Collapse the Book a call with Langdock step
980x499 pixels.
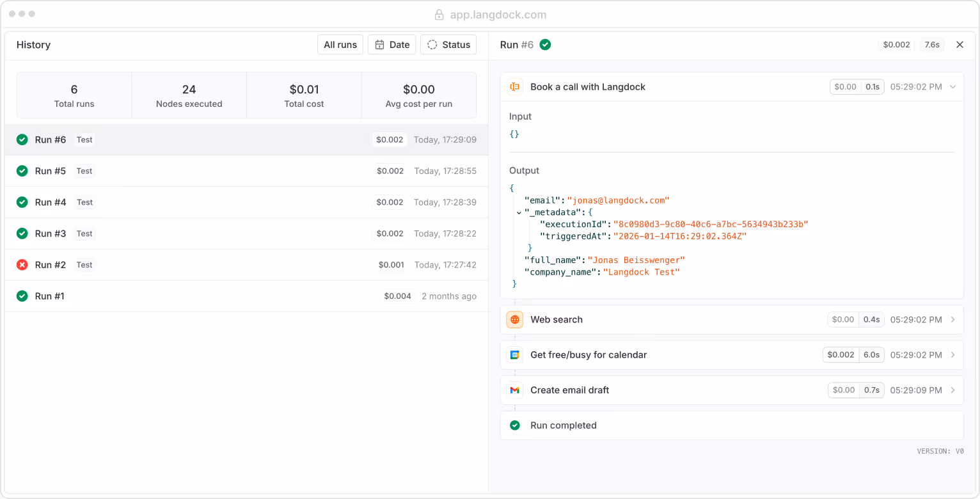[953, 87]
